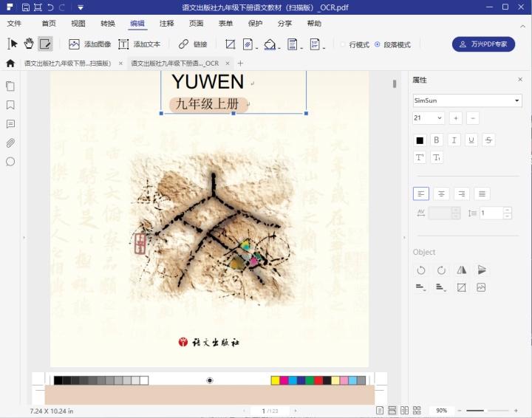This screenshot has height=418, width=532.
Task: Toggle superscript formatting
Action: tap(420, 157)
